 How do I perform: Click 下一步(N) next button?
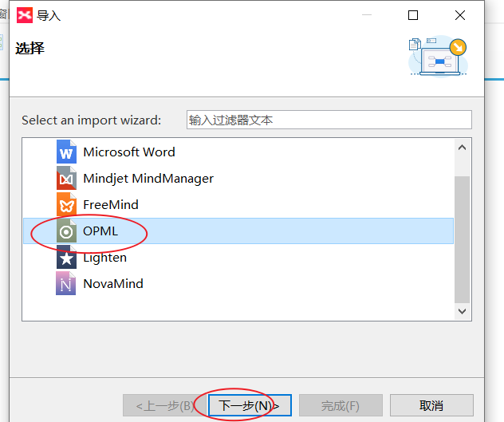click(250, 405)
